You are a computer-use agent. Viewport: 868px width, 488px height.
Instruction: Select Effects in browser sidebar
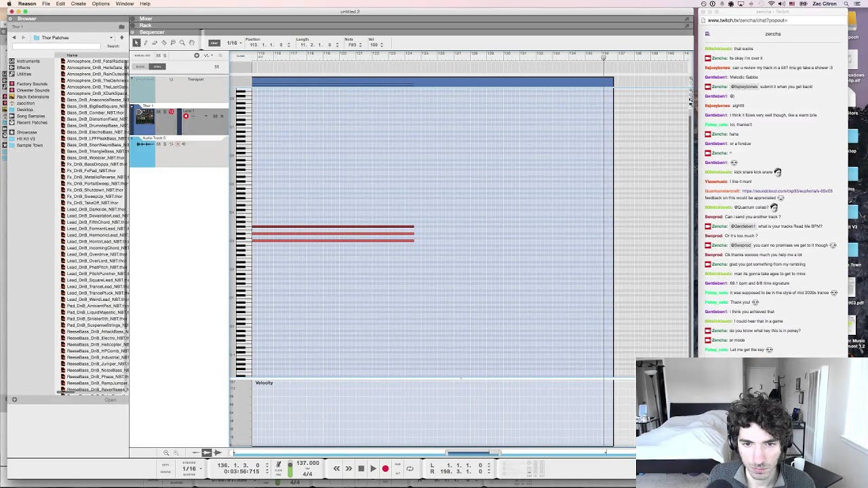pyautogui.click(x=23, y=68)
